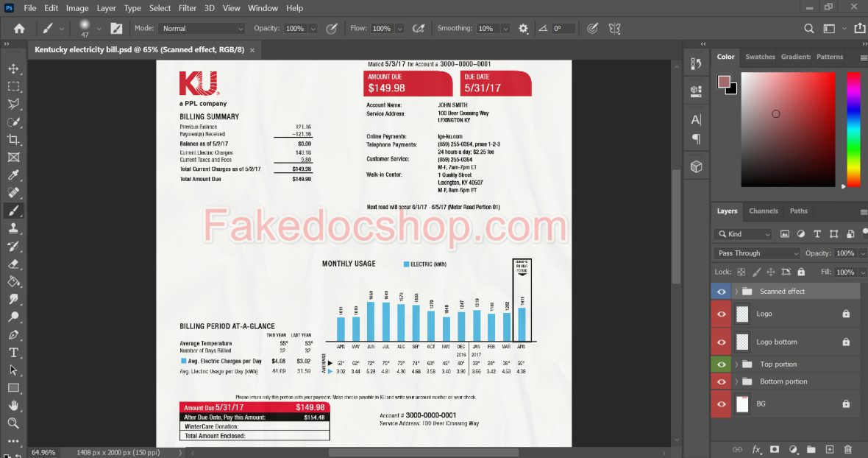Image resolution: width=868 pixels, height=458 pixels.
Task: Add layer style fx
Action: tap(756, 449)
